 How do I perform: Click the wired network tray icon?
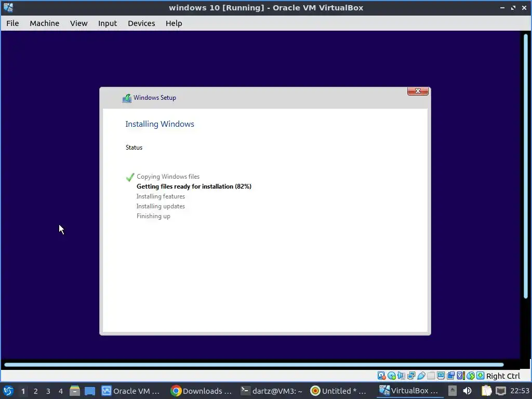[501, 391]
